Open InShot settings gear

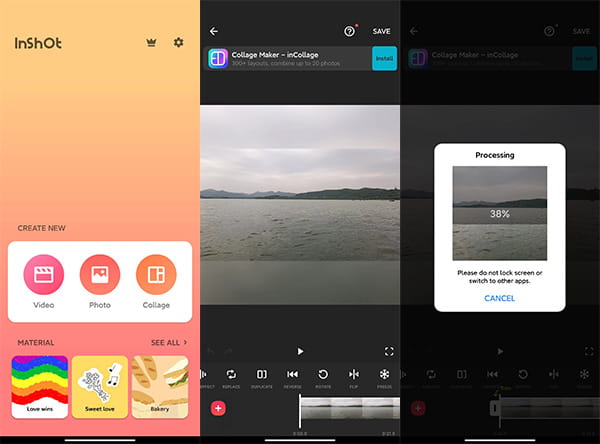tap(178, 42)
